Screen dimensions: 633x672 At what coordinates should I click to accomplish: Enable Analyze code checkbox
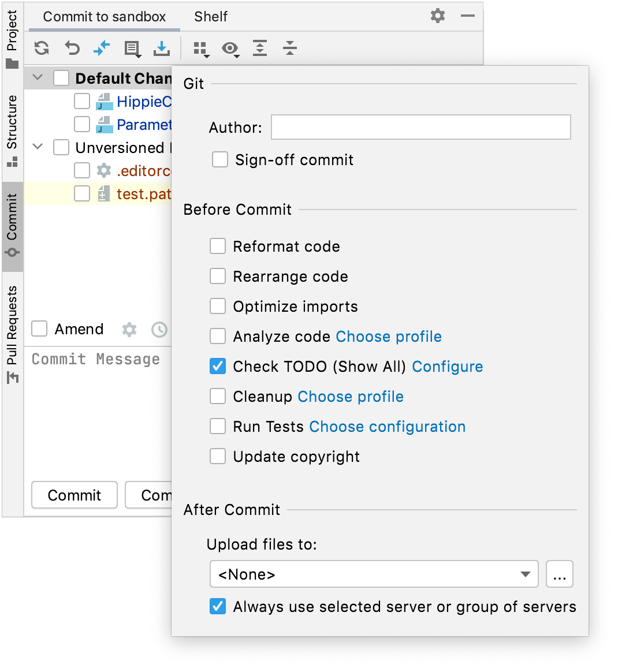point(217,337)
